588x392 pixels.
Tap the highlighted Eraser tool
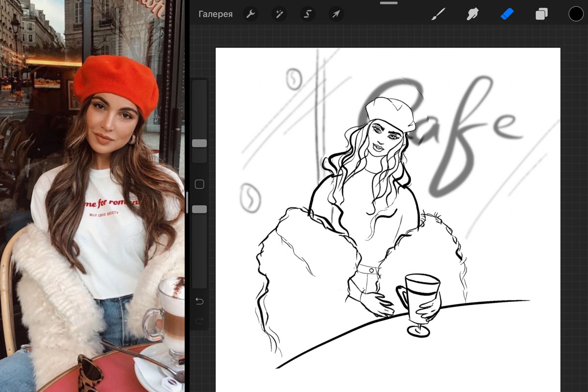tap(507, 14)
